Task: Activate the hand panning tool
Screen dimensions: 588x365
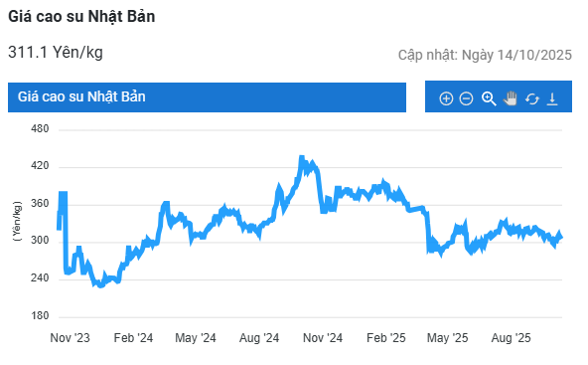Action: 510,98
